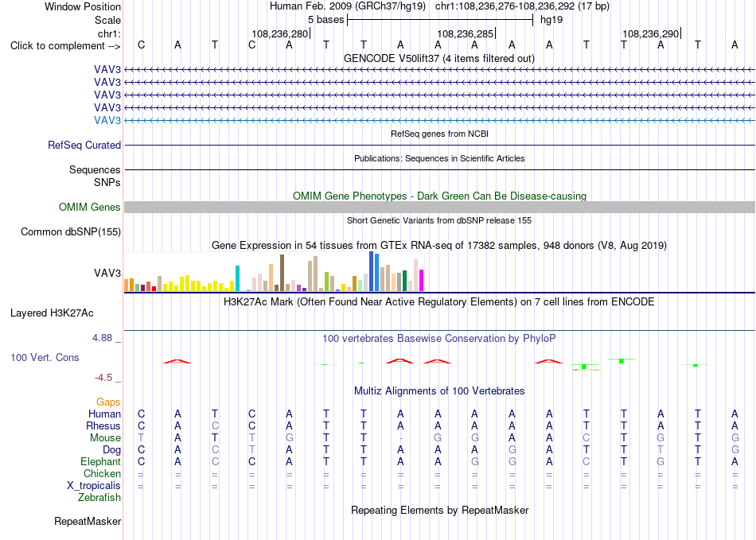Click the '5 bases' scale bar
This screenshot has width=756, height=540.
pos(440,20)
